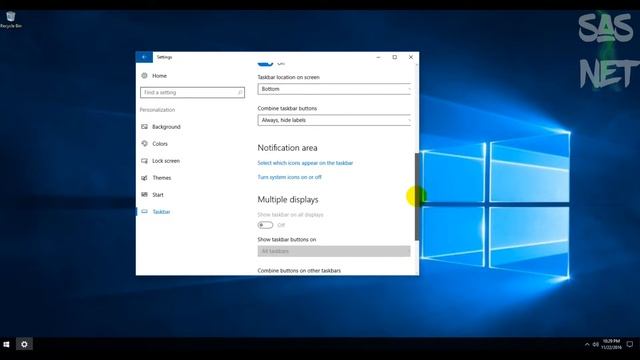The image size is (640, 360).
Task: Open the Action Center notification icon
Action: point(630,344)
